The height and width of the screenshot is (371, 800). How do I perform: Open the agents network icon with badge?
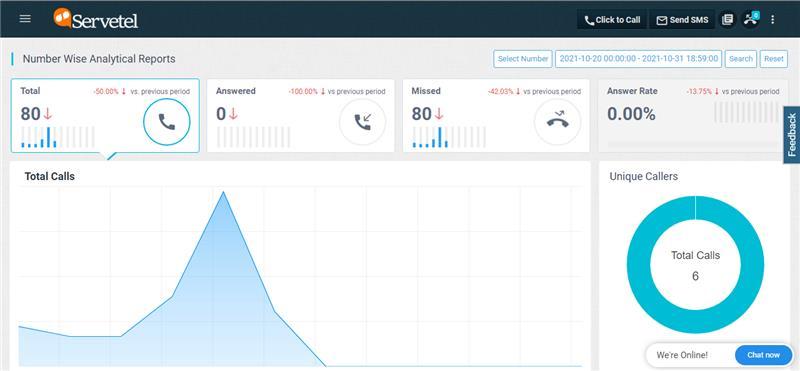coord(751,19)
